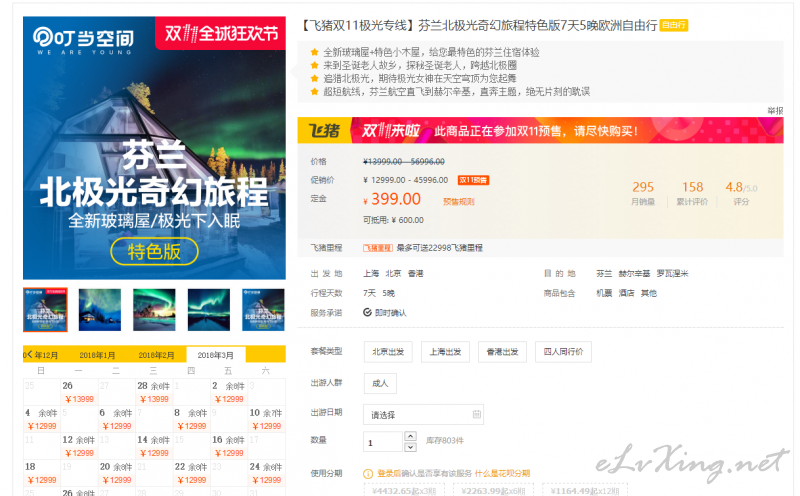Pick calendar date 26 priced ¥13999
Viewport: 800px width, 496px height.
tap(79, 392)
